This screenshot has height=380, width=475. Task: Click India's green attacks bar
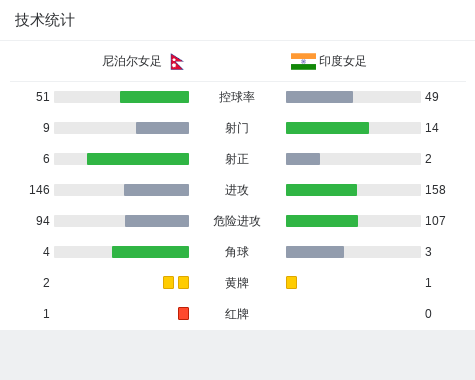click(x=321, y=190)
